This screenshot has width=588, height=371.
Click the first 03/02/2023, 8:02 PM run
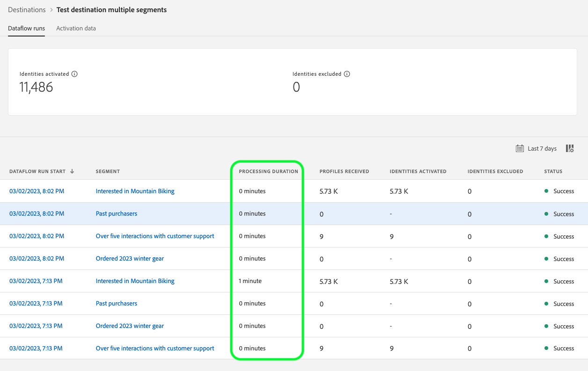(37, 191)
